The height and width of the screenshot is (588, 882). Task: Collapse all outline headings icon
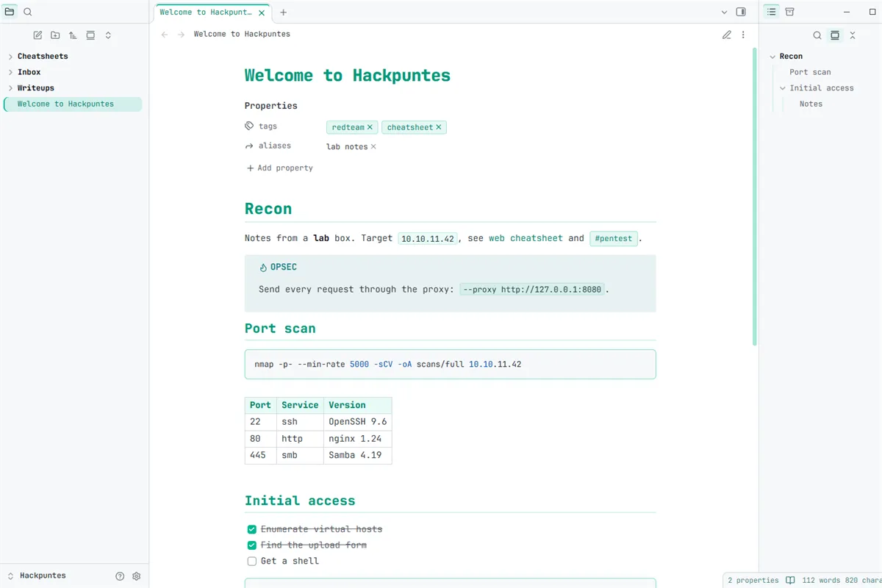click(853, 35)
